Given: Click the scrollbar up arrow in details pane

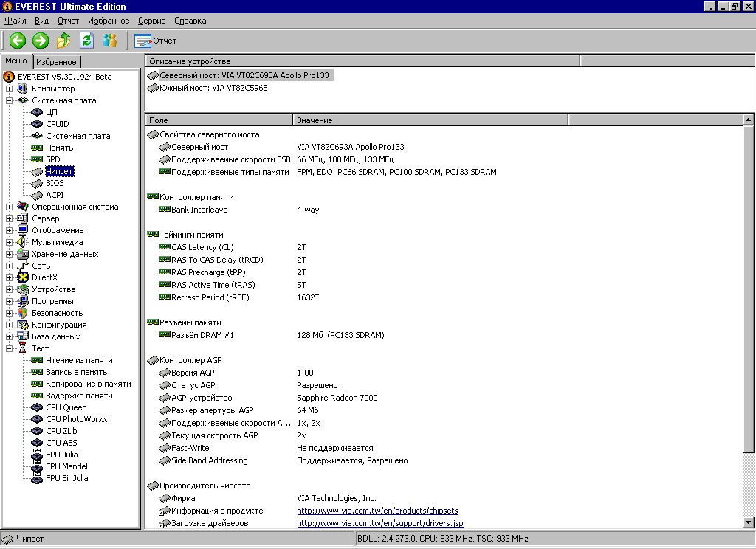Looking at the screenshot, I should click(x=749, y=120).
